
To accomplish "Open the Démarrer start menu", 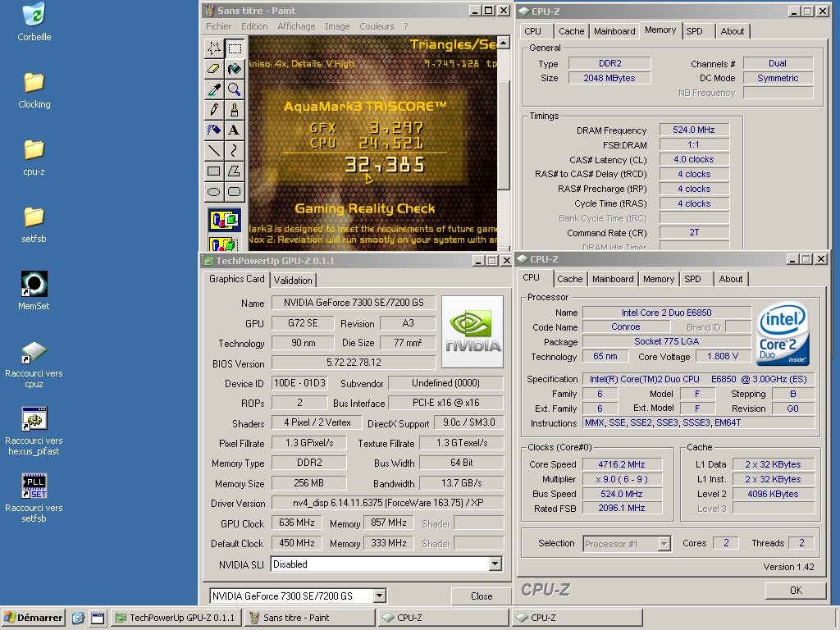I will pyautogui.click(x=33, y=618).
